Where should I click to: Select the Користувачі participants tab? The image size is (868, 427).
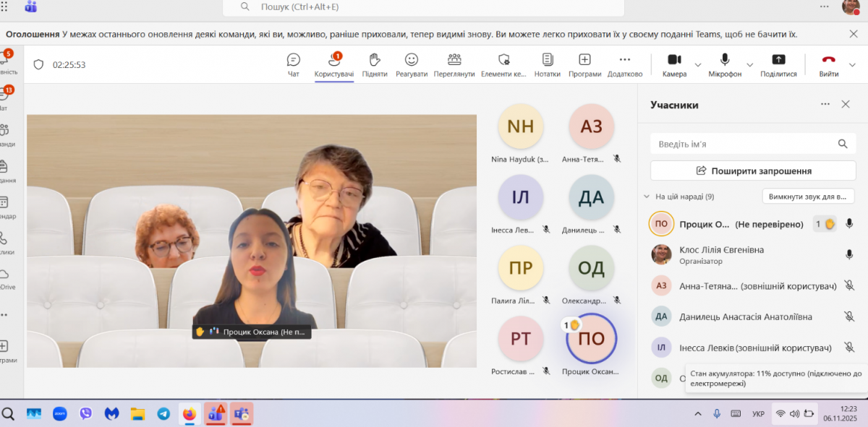pyautogui.click(x=334, y=64)
